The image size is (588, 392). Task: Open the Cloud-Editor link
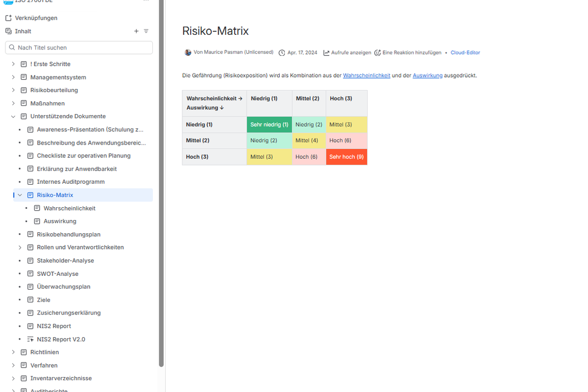pyautogui.click(x=465, y=53)
